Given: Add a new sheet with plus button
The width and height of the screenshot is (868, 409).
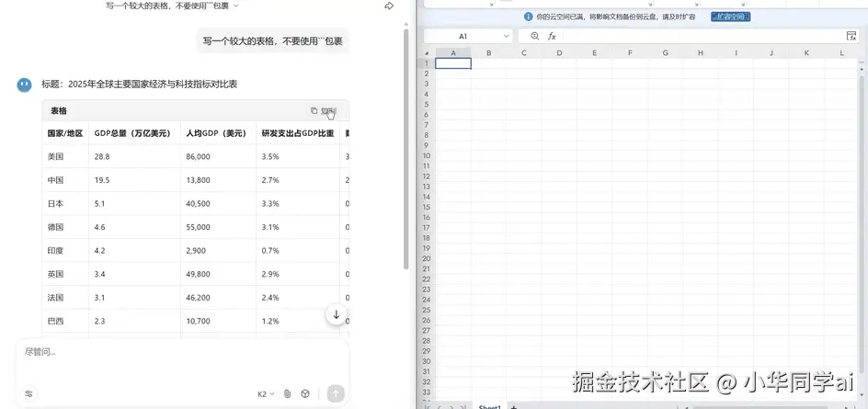Looking at the screenshot, I should 514,407.
